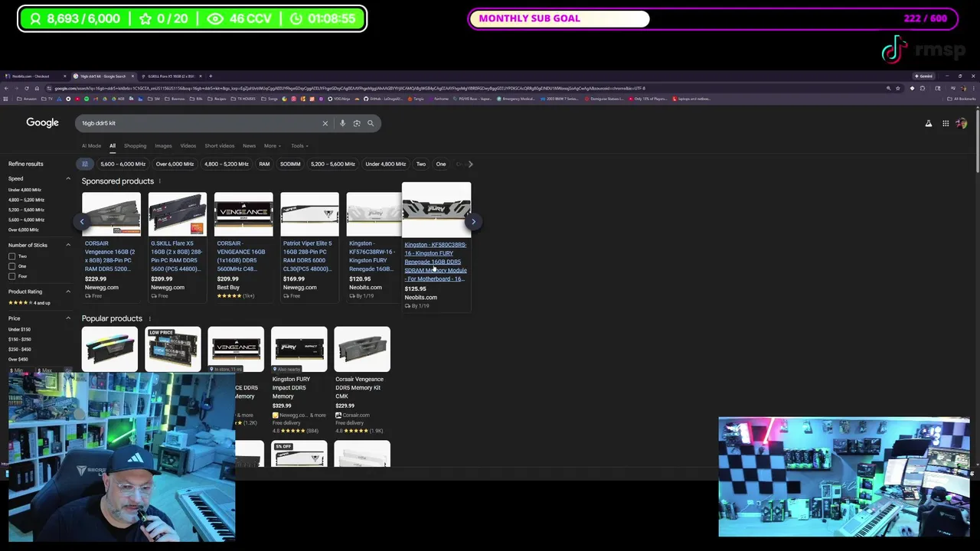Filter price by $150 - $250
Screen dimensions: 980x551
[x=20, y=339]
